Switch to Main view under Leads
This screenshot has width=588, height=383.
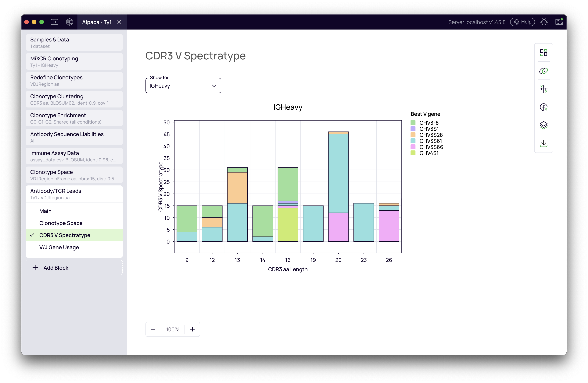coord(45,211)
